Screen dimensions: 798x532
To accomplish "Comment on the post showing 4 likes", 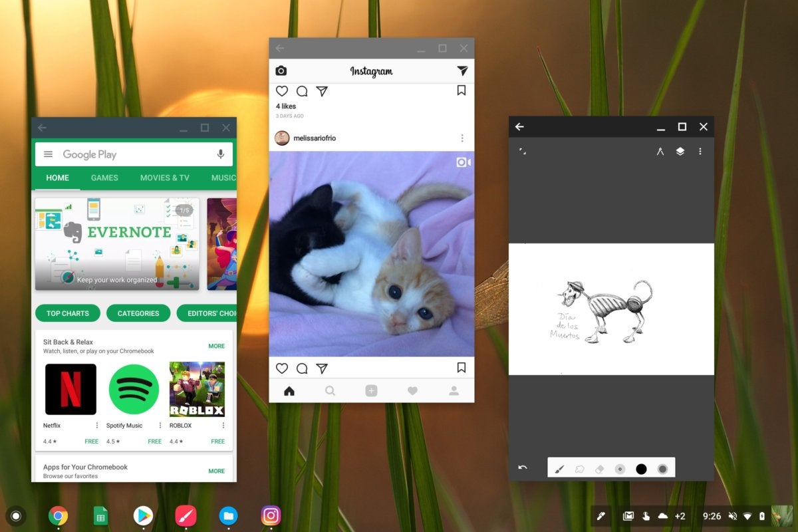I will [x=302, y=91].
